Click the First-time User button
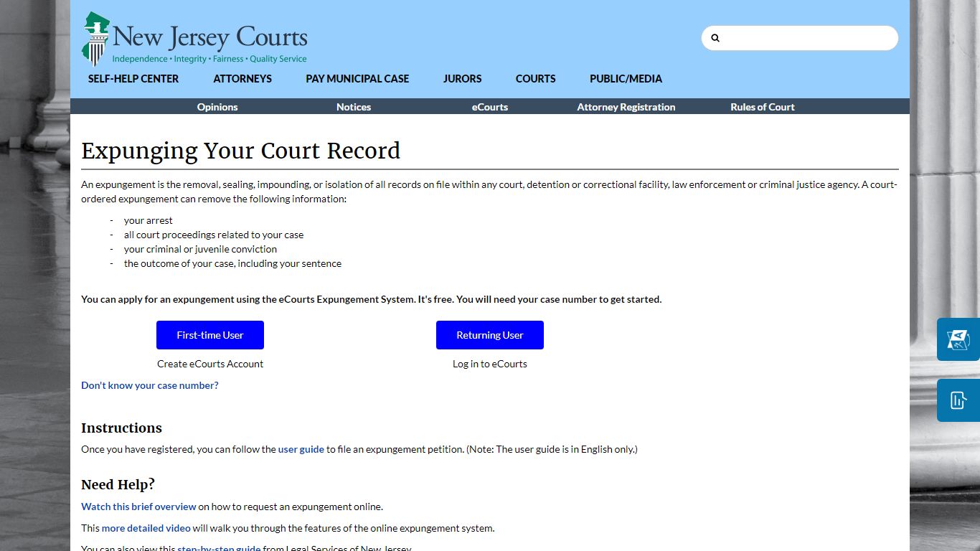980x551 pixels. 210,335
